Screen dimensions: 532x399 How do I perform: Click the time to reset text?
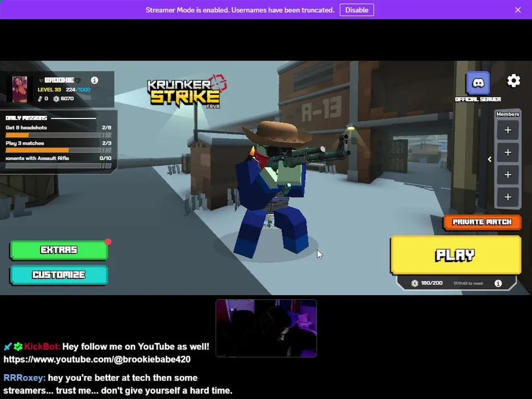[x=468, y=283]
